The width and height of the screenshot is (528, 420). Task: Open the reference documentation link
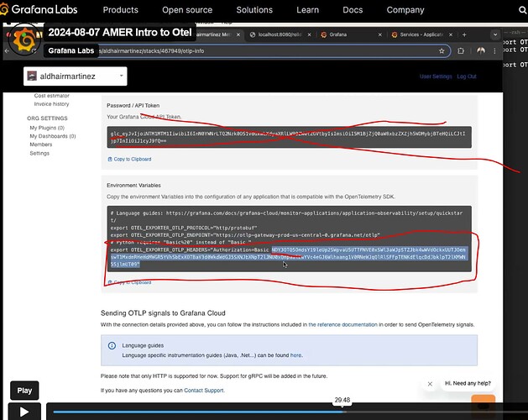click(x=342, y=324)
